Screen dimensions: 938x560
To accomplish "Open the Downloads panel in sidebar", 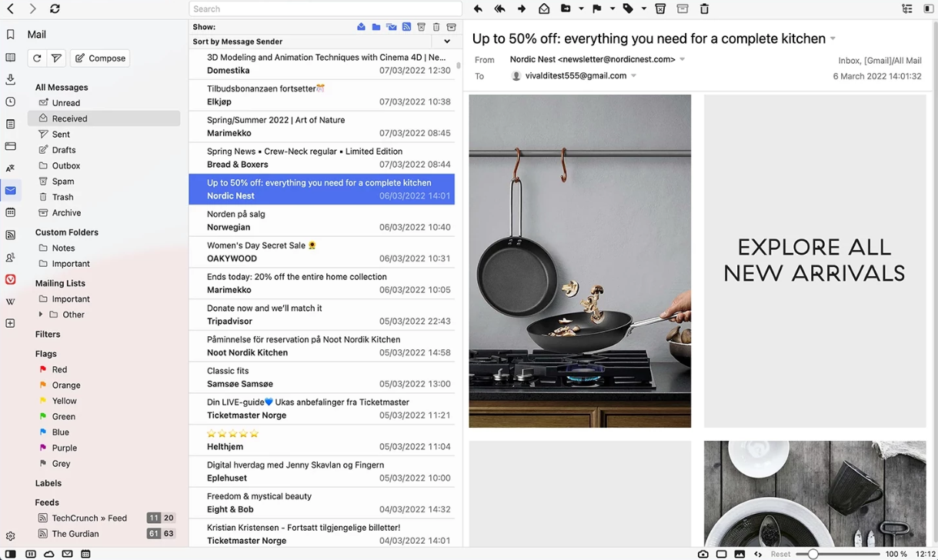I will [10, 79].
